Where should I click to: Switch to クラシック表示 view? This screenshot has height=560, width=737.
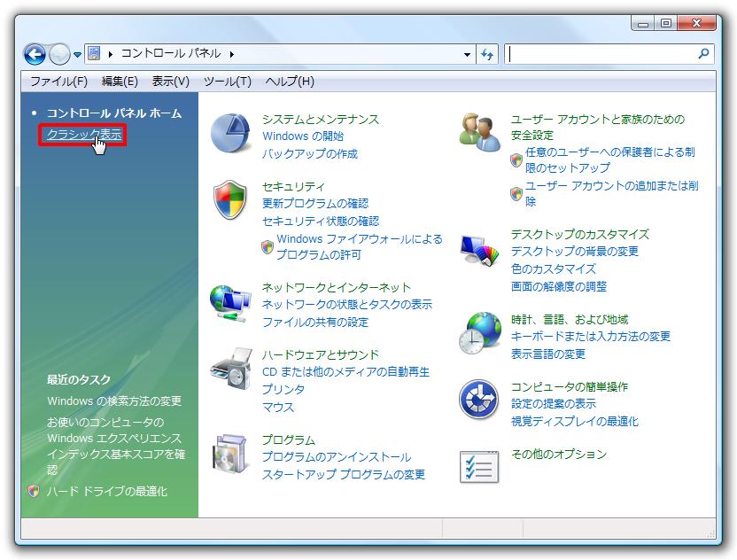click(x=83, y=135)
